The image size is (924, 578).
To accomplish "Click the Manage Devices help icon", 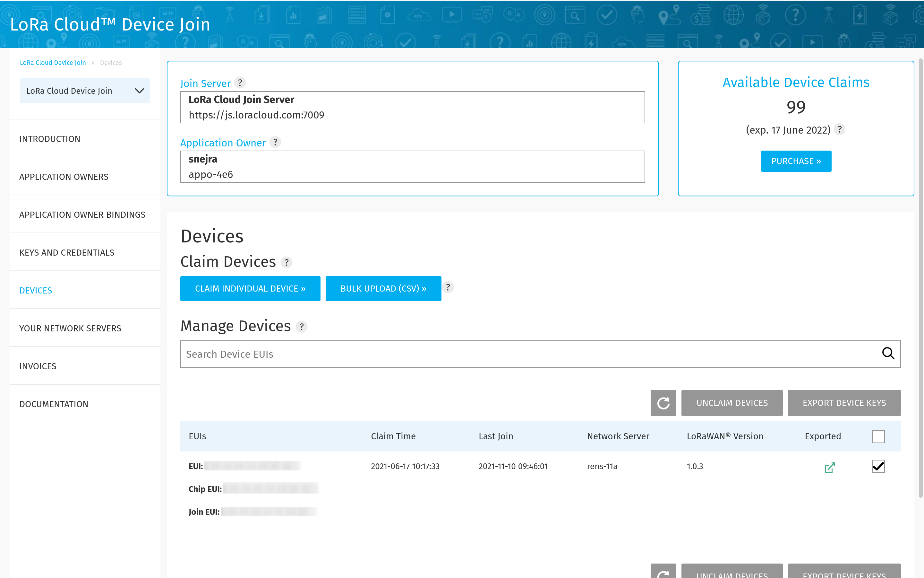I will pos(302,327).
